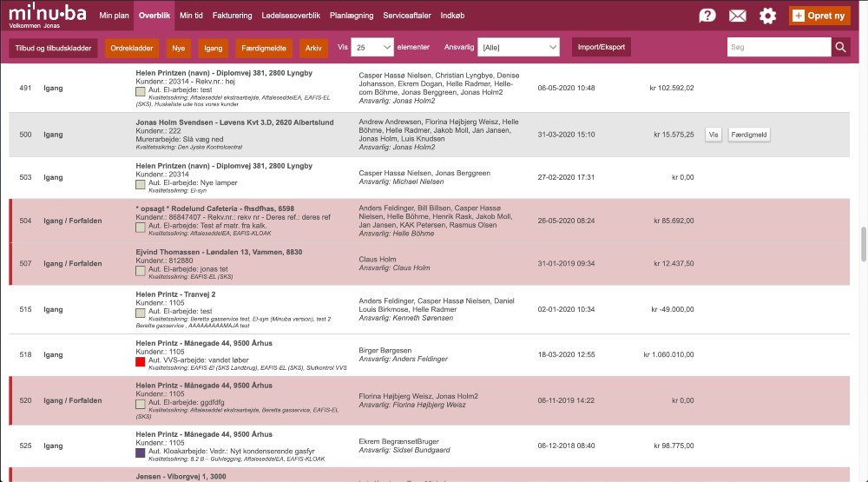The image size is (868, 482).
Task: Show the Arkiv orders list
Action: (x=313, y=48)
